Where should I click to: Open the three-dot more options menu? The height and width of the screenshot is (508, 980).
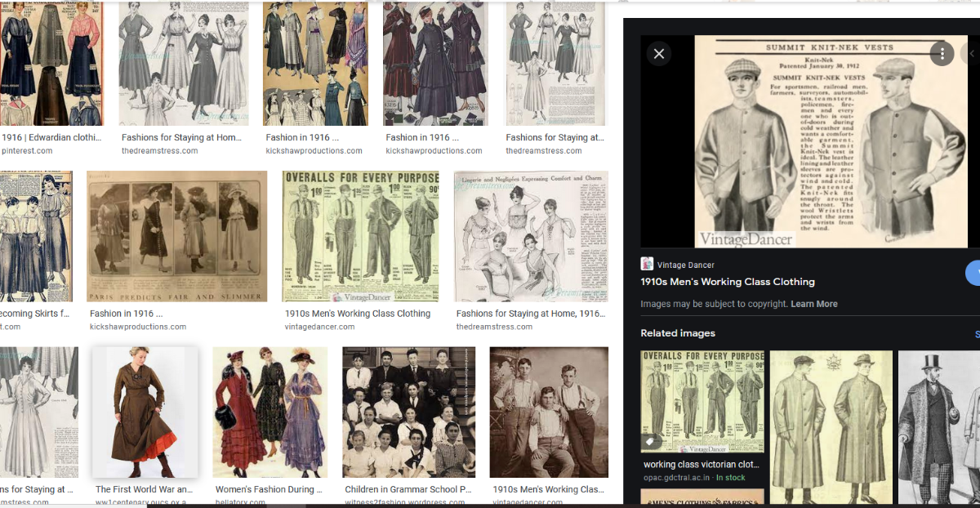coord(942,54)
